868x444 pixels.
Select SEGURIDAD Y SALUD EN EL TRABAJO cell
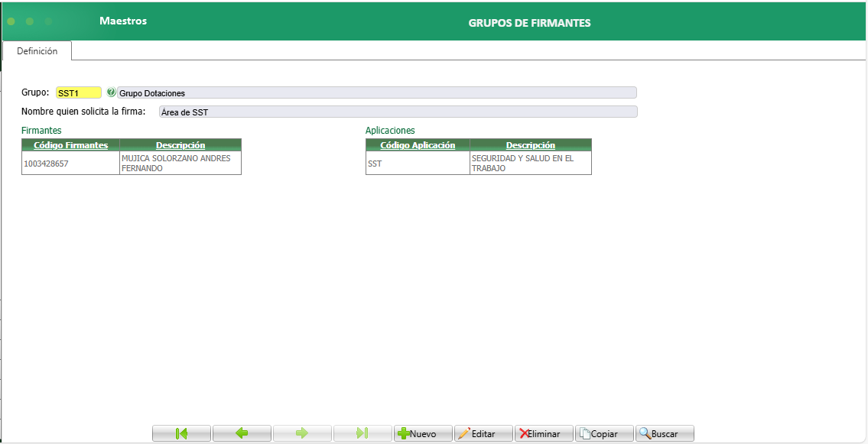click(x=530, y=163)
